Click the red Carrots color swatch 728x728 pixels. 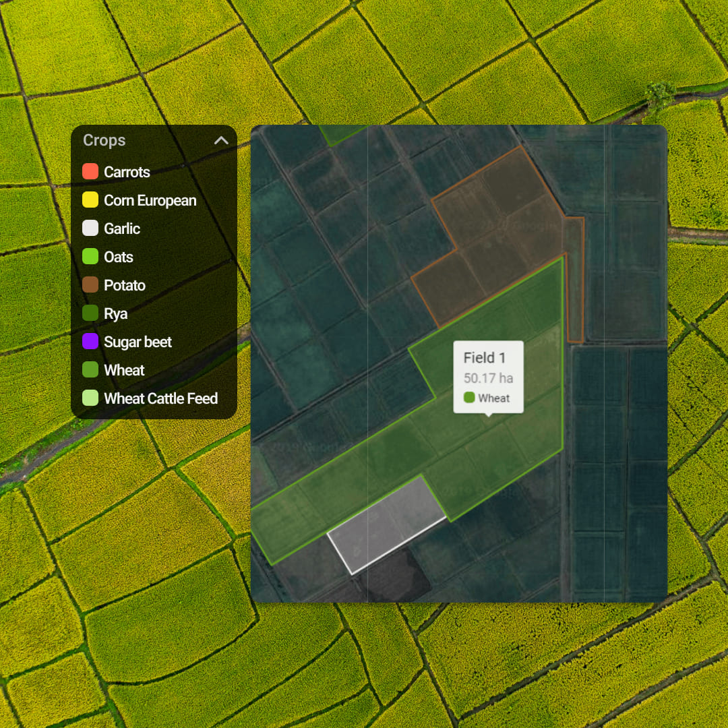tap(90, 172)
